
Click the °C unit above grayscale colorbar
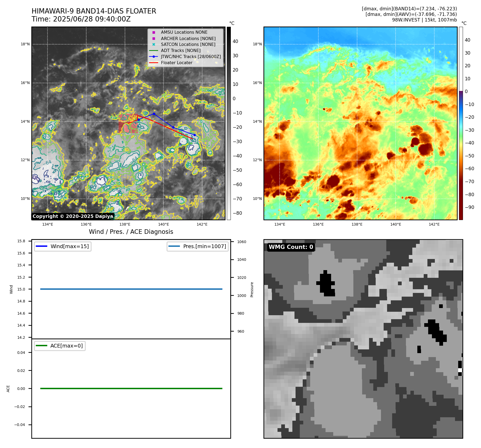click(x=232, y=23)
